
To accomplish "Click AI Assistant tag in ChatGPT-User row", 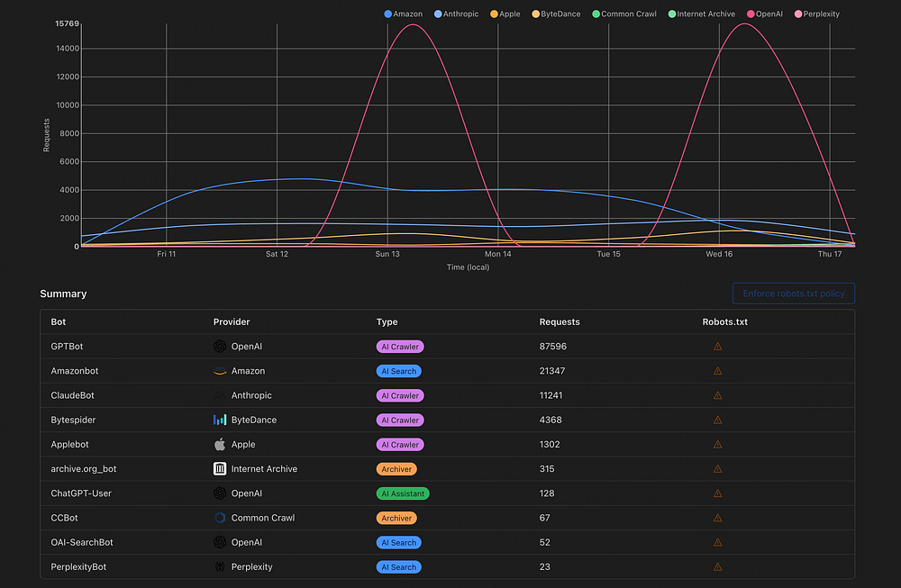I will [x=403, y=493].
